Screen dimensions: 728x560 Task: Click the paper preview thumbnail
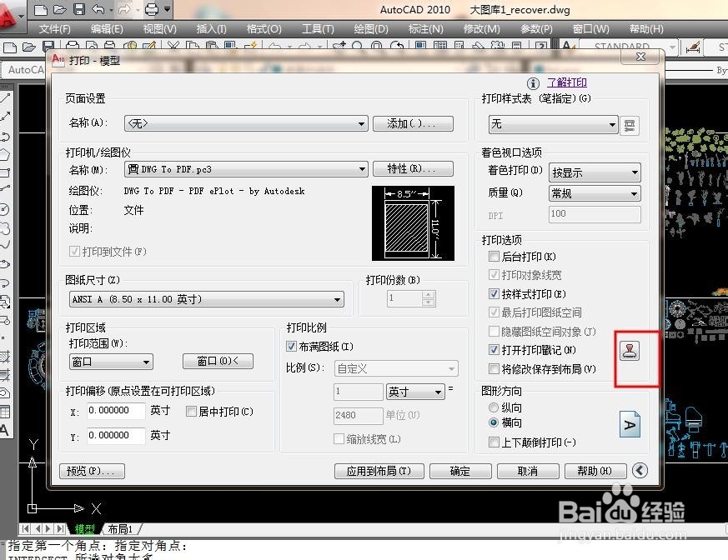pyautogui.click(x=413, y=223)
